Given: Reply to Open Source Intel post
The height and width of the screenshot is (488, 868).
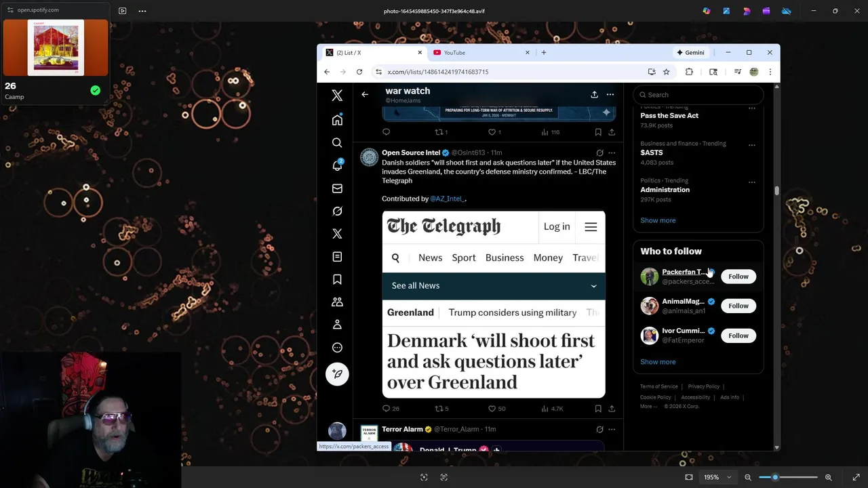Looking at the screenshot, I should tap(387, 409).
